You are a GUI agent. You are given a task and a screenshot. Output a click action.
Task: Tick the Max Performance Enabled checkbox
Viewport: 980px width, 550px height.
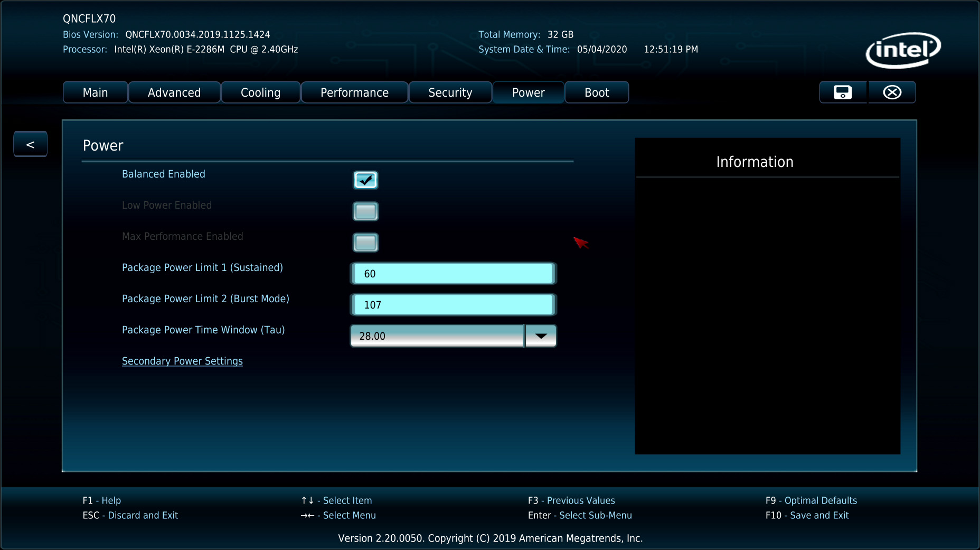[365, 243]
